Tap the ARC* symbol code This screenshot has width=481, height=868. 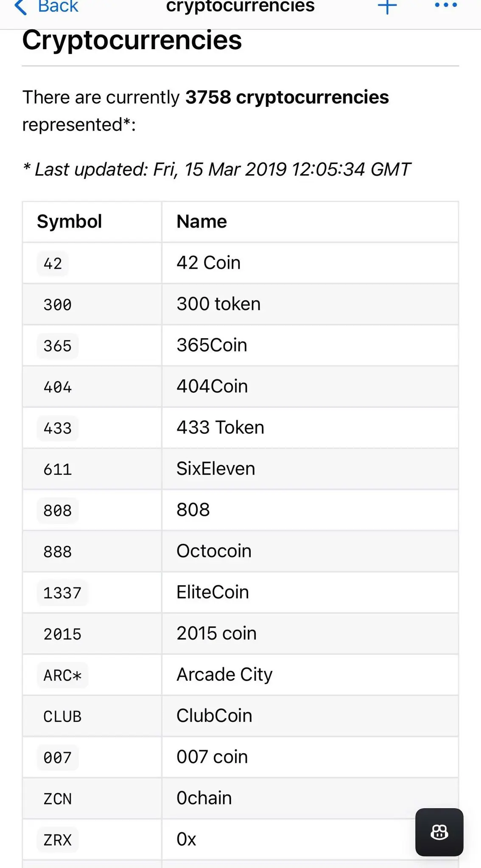coord(62,675)
